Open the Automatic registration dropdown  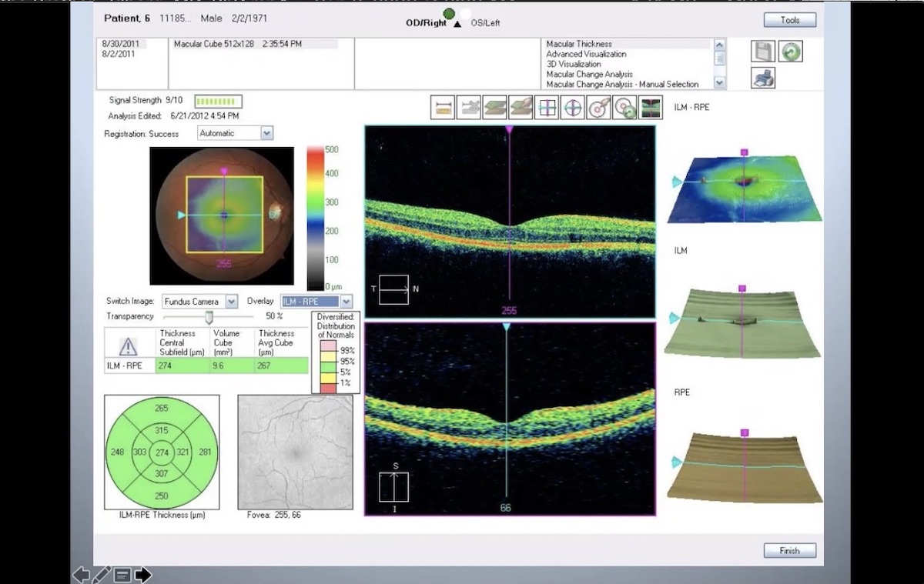(x=234, y=132)
